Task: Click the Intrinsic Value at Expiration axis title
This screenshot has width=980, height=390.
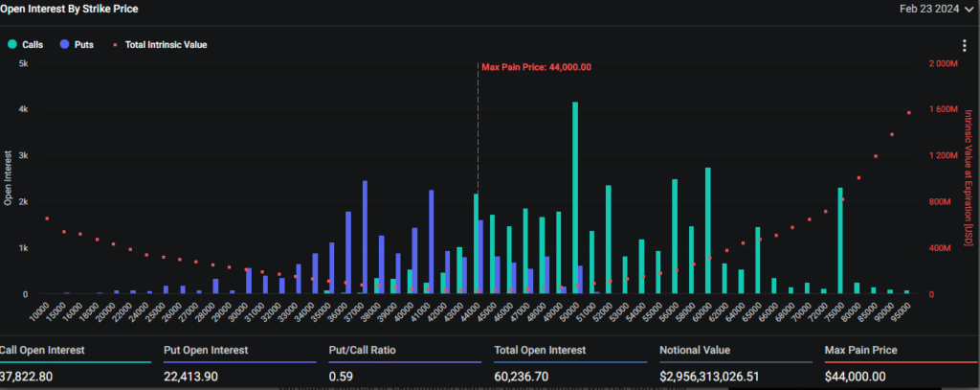Action: (x=969, y=178)
